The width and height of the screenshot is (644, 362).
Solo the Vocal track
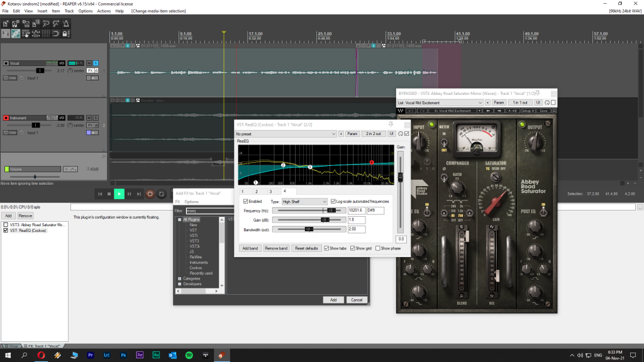coord(96,63)
